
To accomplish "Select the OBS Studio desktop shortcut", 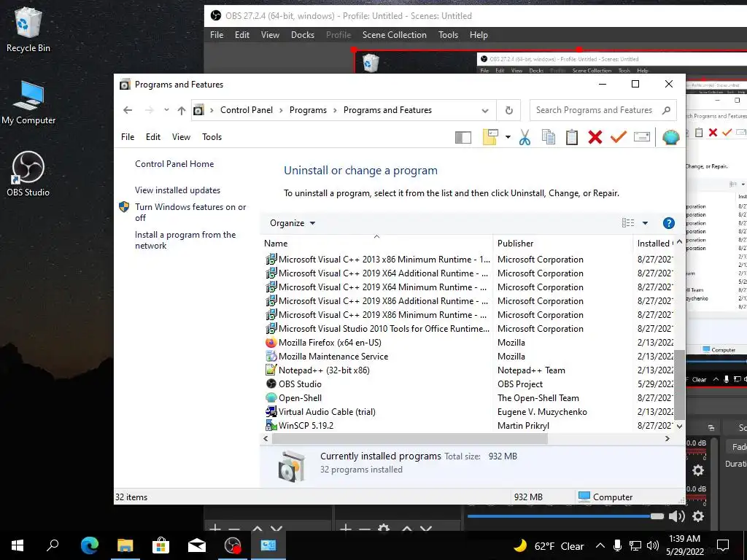I will point(28,174).
